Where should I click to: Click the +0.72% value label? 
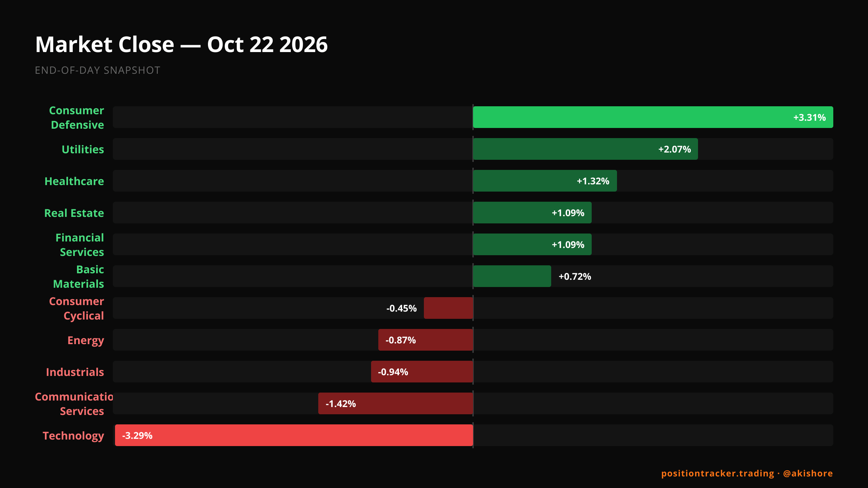pyautogui.click(x=575, y=277)
